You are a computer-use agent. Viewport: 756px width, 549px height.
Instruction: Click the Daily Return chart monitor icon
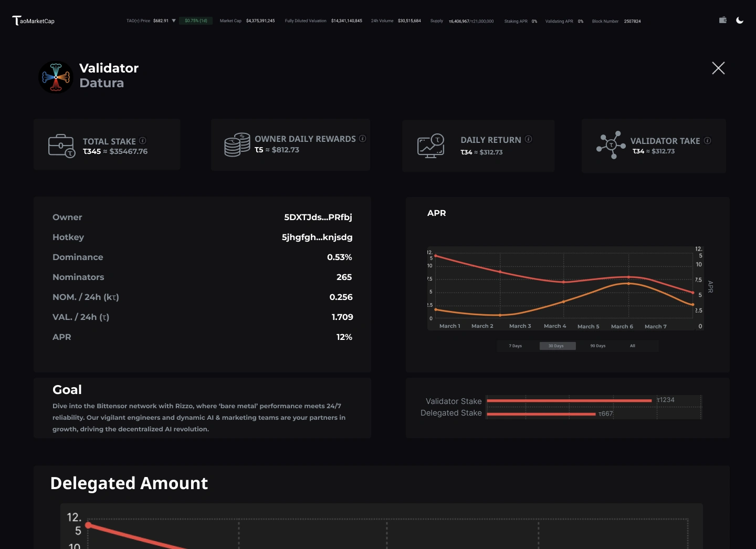click(x=430, y=146)
